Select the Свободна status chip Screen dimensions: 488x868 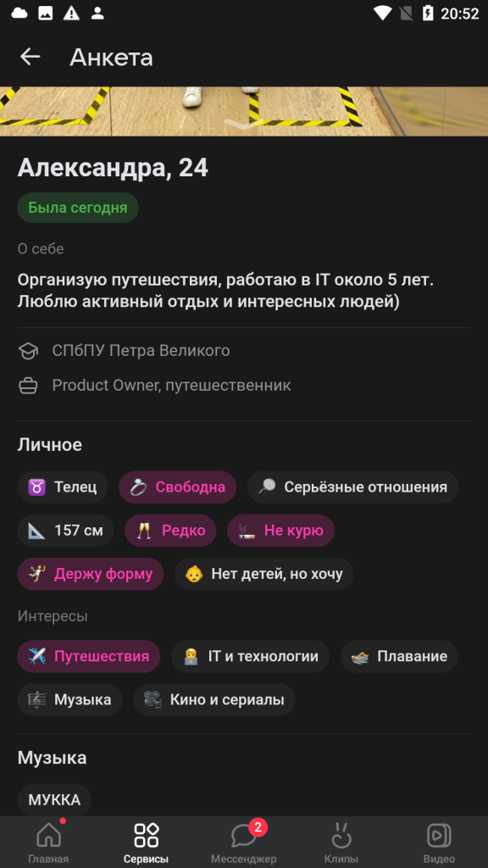click(178, 487)
